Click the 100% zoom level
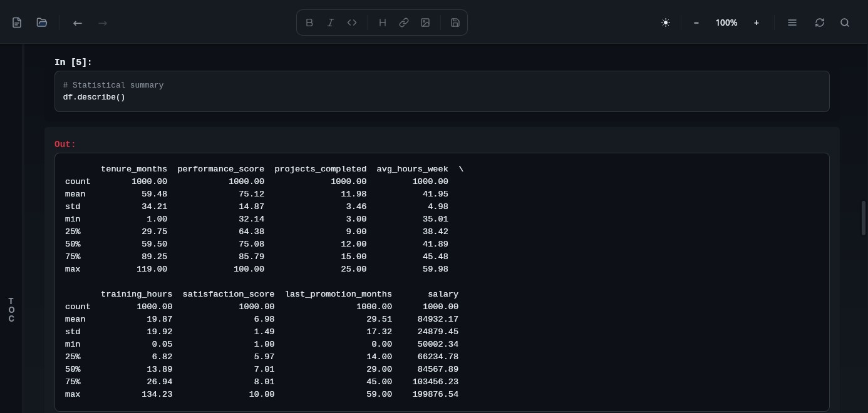 tap(726, 23)
